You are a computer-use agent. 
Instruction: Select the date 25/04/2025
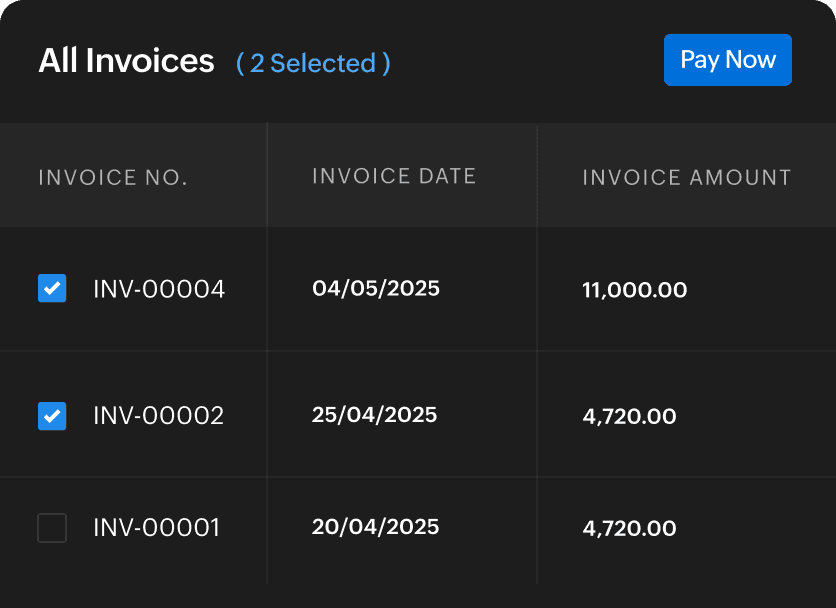point(375,414)
